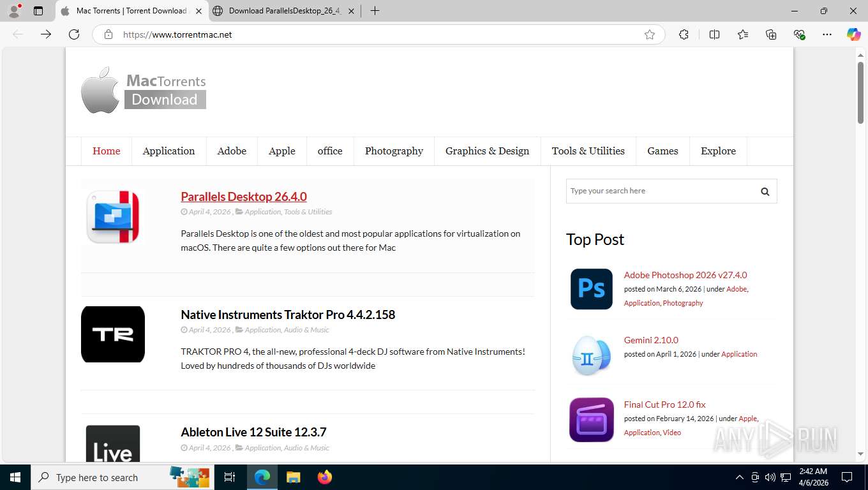The height and width of the screenshot is (490, 868).
Task: Open the Gemini 2.10.0 link
Action: point(651,340)
